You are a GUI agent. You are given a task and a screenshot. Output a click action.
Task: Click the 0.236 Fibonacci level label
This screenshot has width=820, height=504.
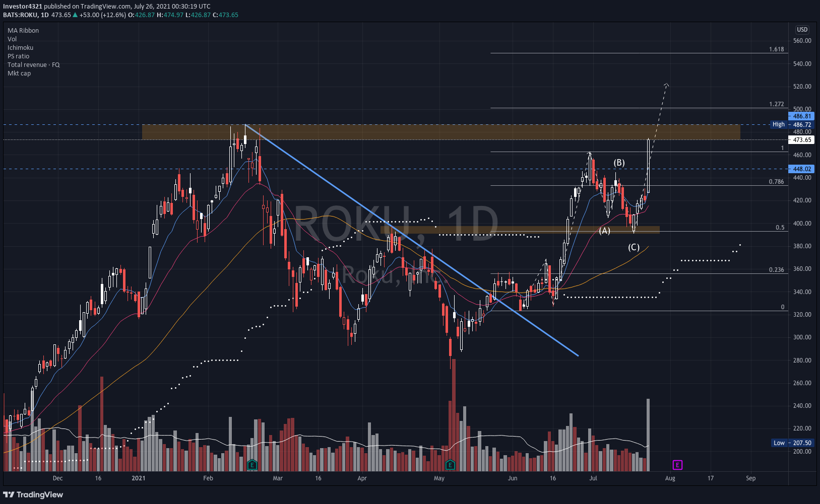pos(777,270)
